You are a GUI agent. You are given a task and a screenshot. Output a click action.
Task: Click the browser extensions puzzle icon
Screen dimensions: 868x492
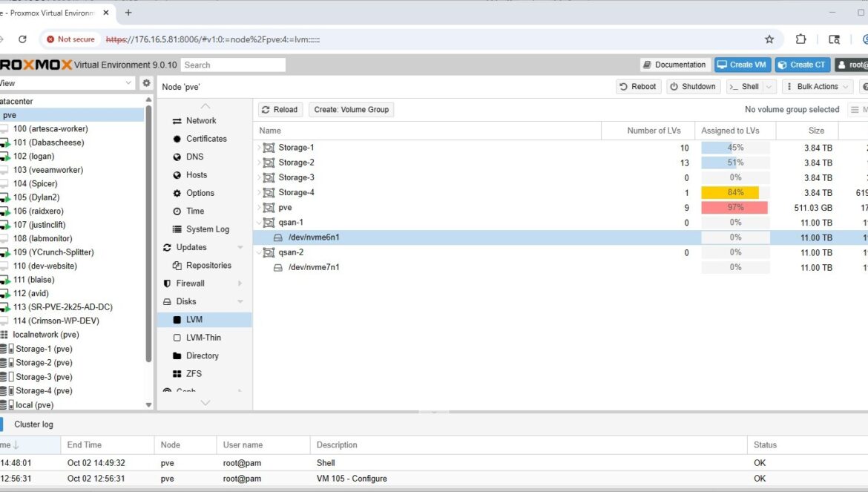pyautogui.click(x=801, y=39)
